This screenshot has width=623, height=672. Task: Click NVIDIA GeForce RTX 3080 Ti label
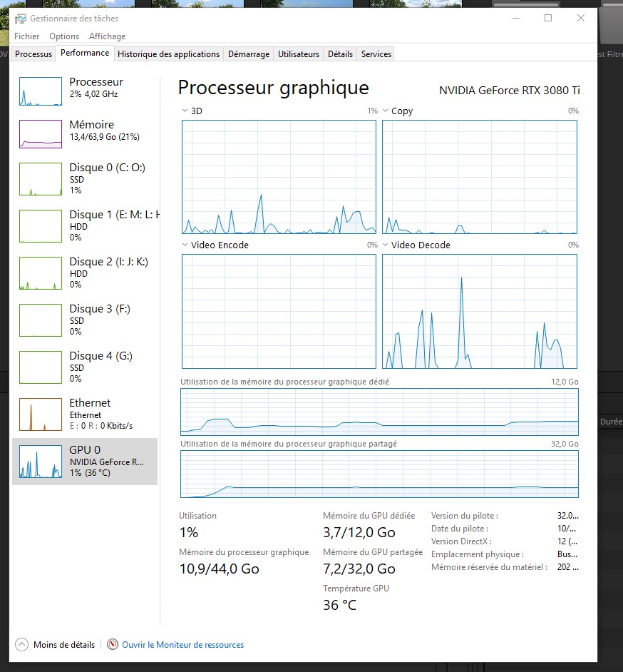510,91
